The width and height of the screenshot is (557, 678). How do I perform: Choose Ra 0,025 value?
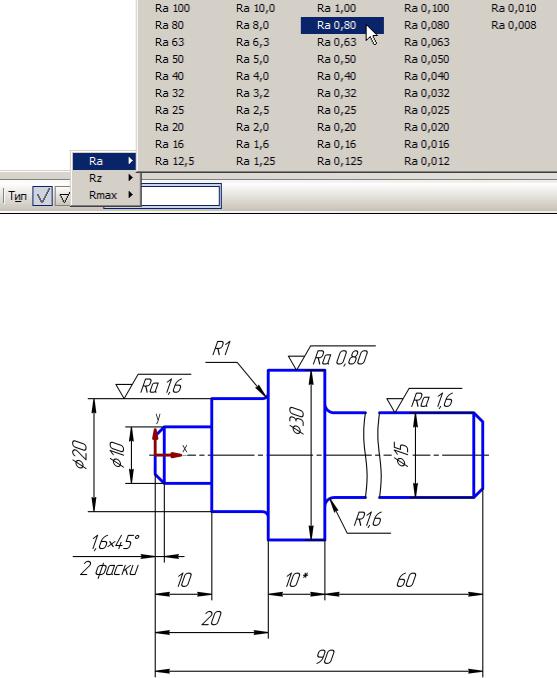tap(427, 110)
